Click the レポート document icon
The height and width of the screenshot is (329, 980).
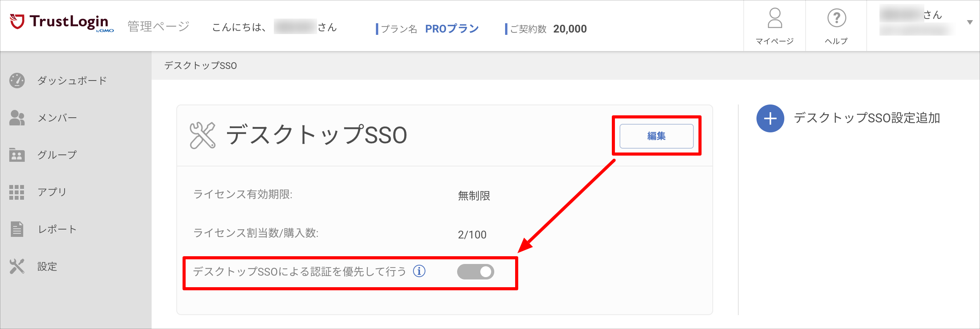[17, 229]
